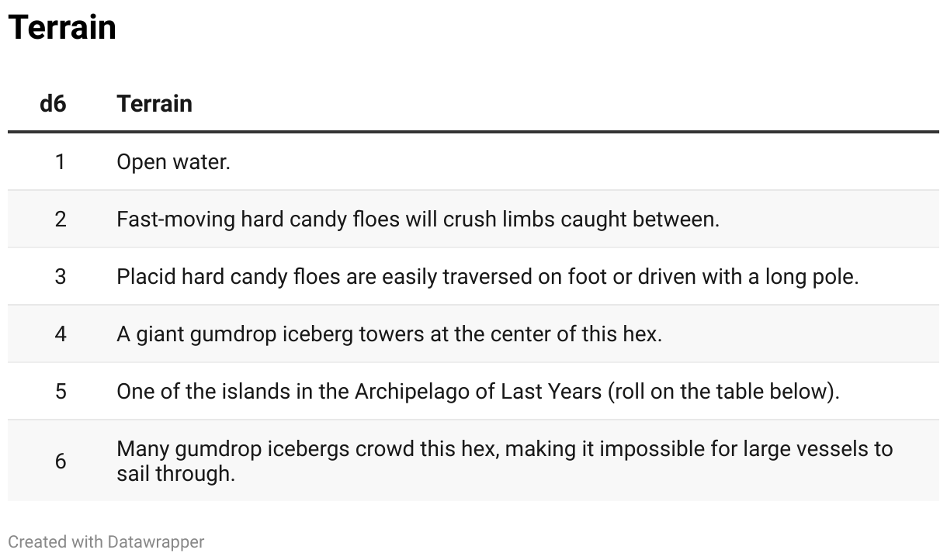Click the number 3 cell
Image resolution: width=947 pixels, height=560 pixels.
point(61,277)
